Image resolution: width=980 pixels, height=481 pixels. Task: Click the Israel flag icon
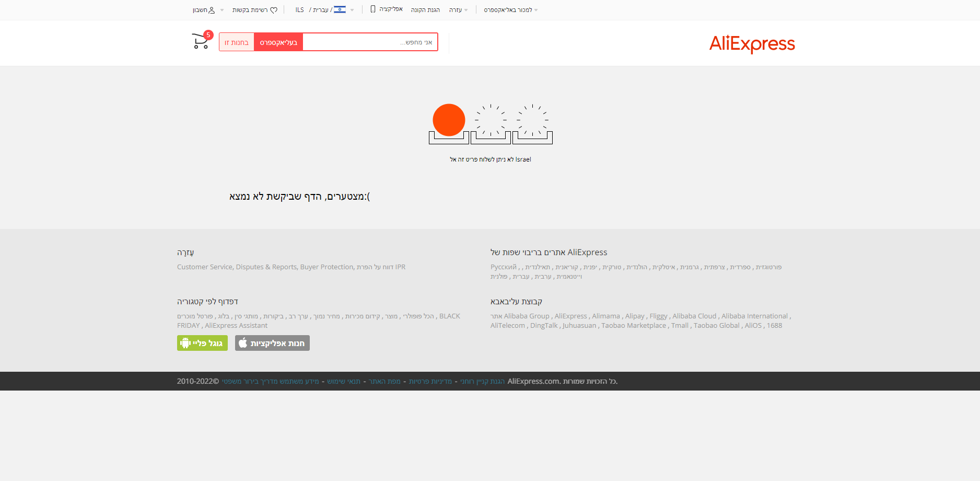coord(340,9)
